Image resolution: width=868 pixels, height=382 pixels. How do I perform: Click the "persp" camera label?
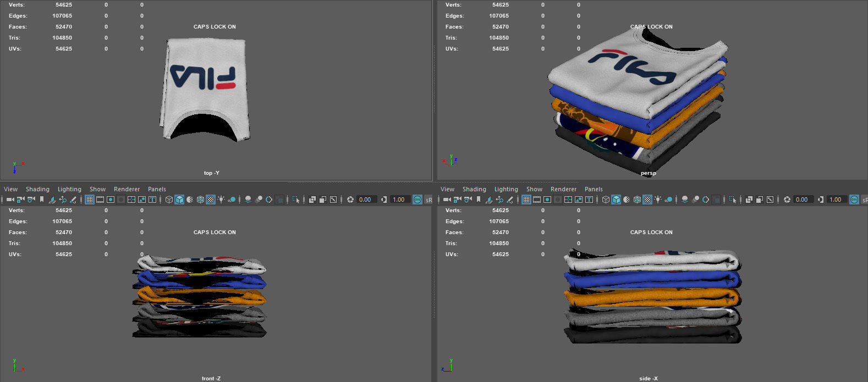pos(648,173)
